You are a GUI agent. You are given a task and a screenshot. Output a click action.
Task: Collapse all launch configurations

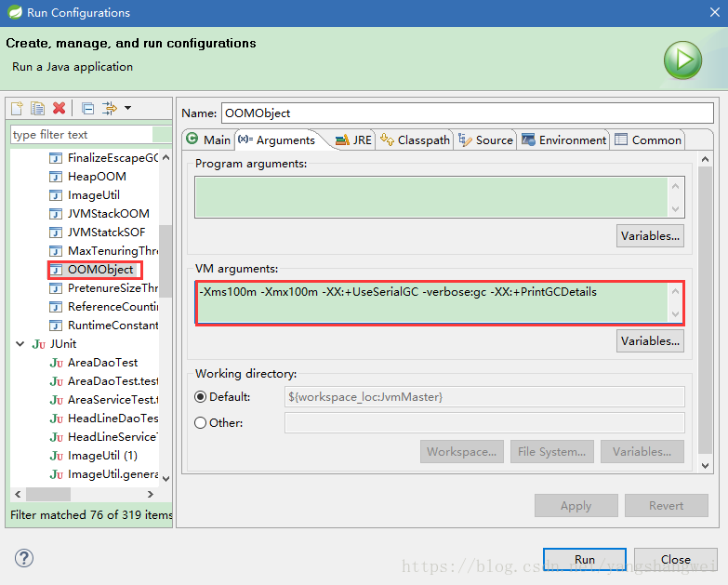tap(87, 108)
